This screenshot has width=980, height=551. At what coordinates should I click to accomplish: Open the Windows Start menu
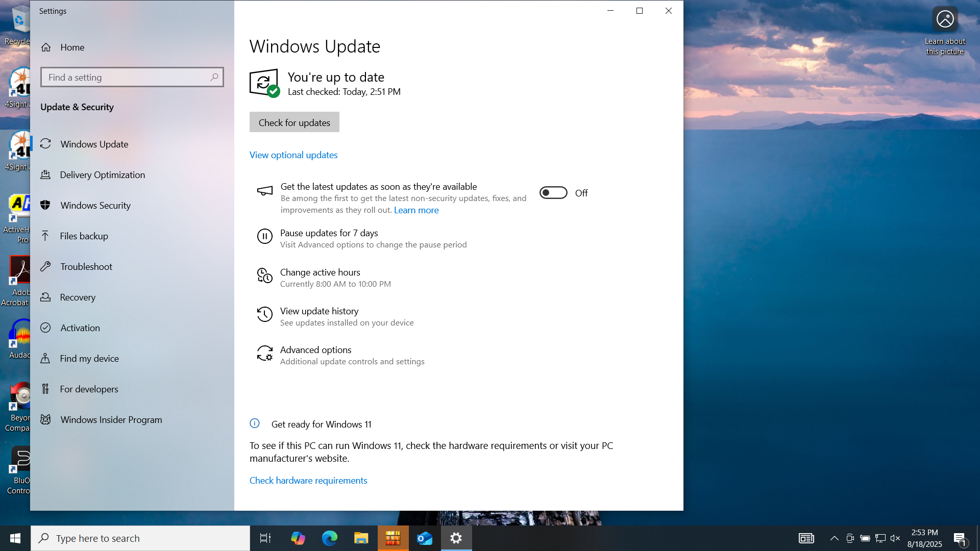coord(15,538)
